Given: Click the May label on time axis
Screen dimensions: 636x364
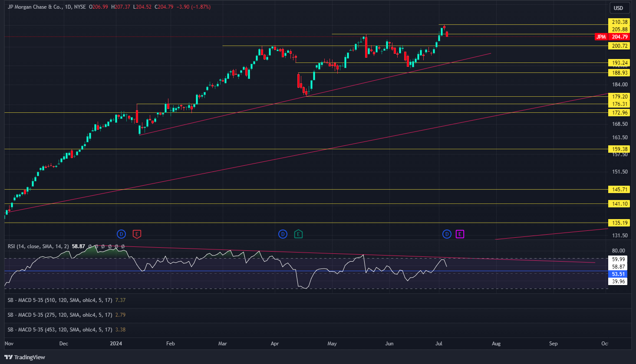Looking at the screenshot, I should point(332,344).
